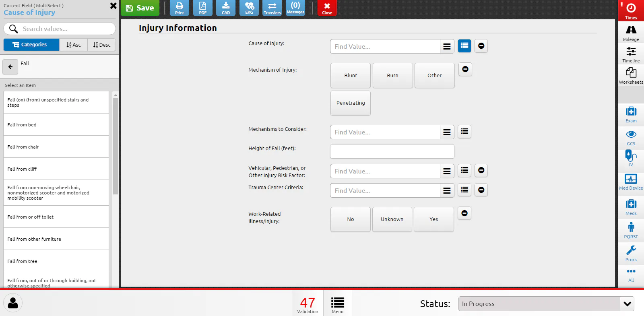Screen dimensions: 644x316
Task: Select Other mechanism of injury
Action: 435,76
